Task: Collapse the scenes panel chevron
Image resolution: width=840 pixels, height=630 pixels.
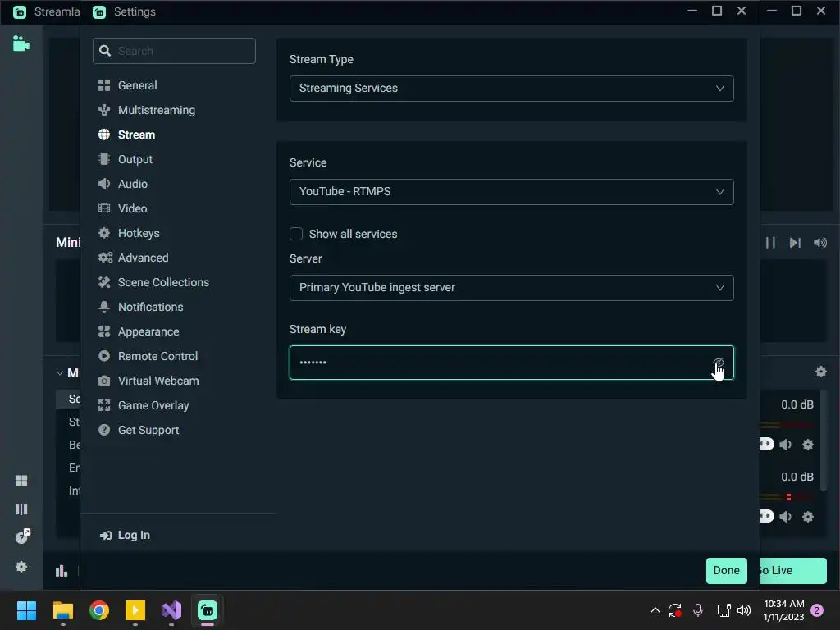Action: coord(59,373)
